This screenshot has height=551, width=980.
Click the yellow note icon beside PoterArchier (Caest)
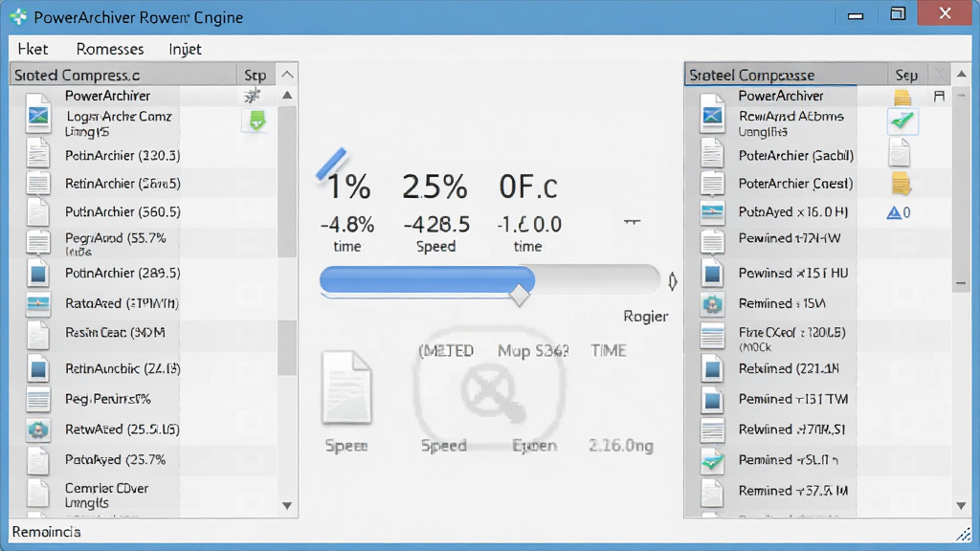tap(901, 184)
